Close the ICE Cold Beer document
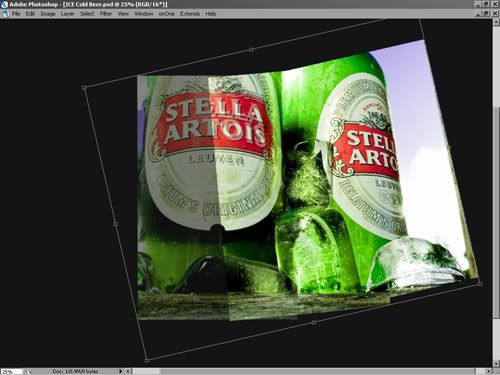The height and width of the screenshot is (375, 500). point(495,13)
